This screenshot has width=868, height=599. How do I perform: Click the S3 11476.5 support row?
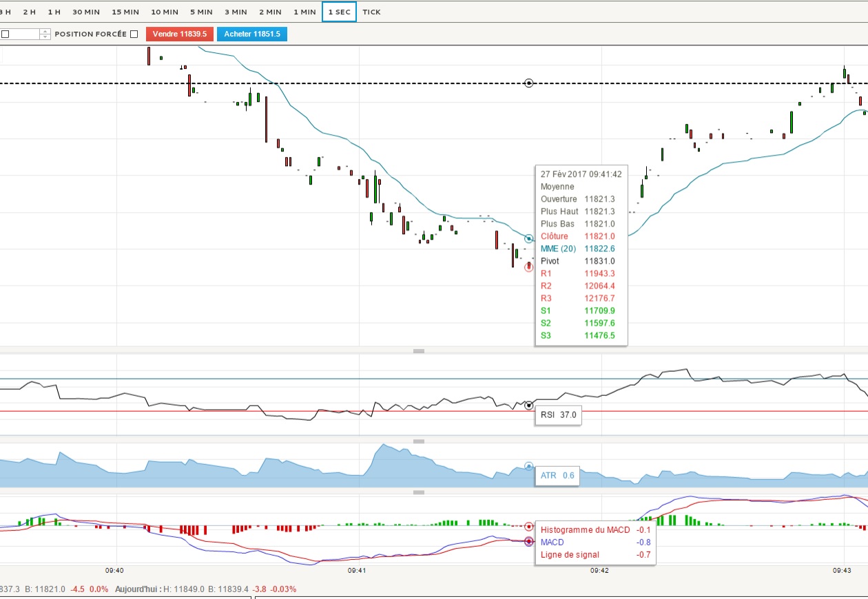[578, 335]
